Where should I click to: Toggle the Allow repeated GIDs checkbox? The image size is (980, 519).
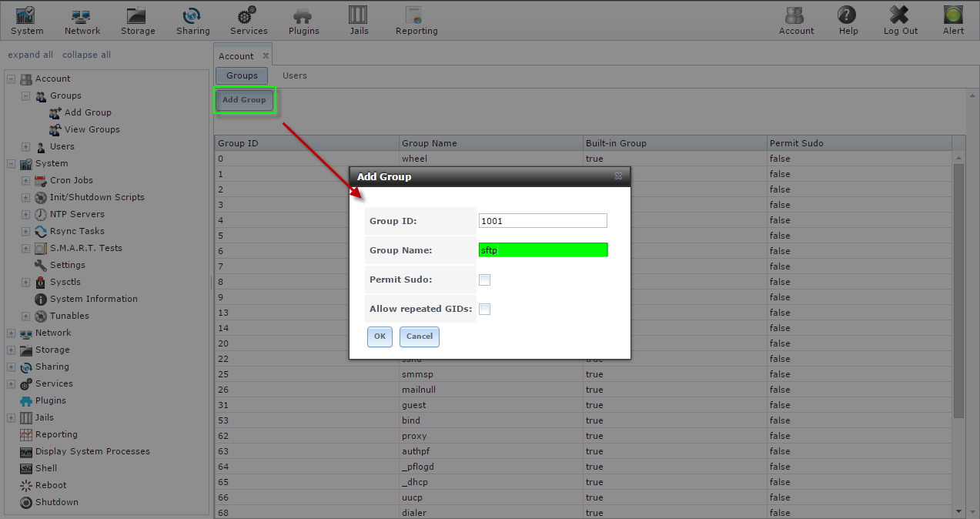[484, 309]
